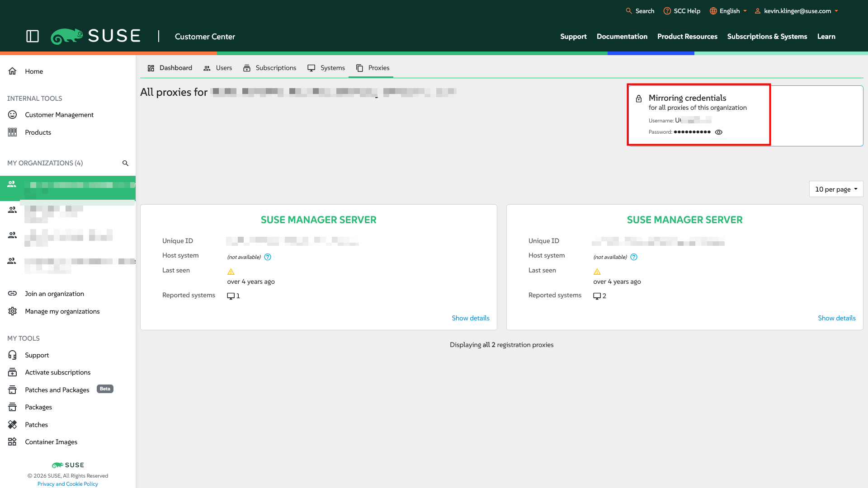This screenshot has height=488, width=868.
Task: Click Host system help icon, second proxy
Action: [x=634, y=257]
